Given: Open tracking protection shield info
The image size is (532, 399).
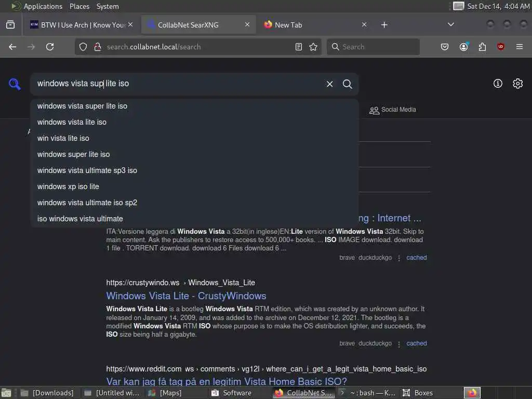Looking at the screenshot, I should pyautogui.click(x=83, y=47).
